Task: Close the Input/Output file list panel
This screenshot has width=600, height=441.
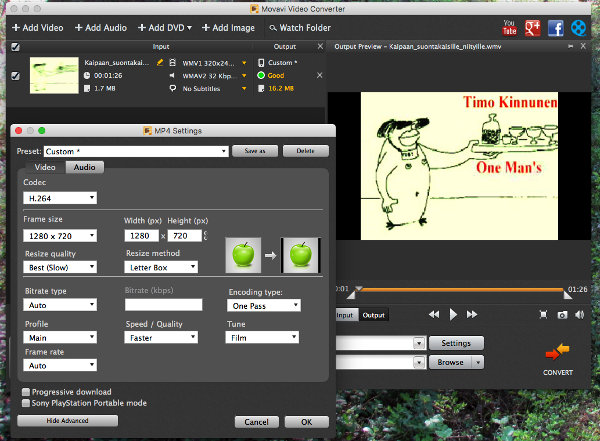Action: pos(320,46)
